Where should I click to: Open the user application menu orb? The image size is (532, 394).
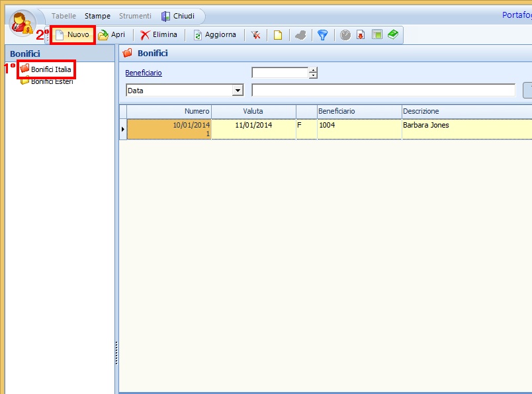pos(23,23)
